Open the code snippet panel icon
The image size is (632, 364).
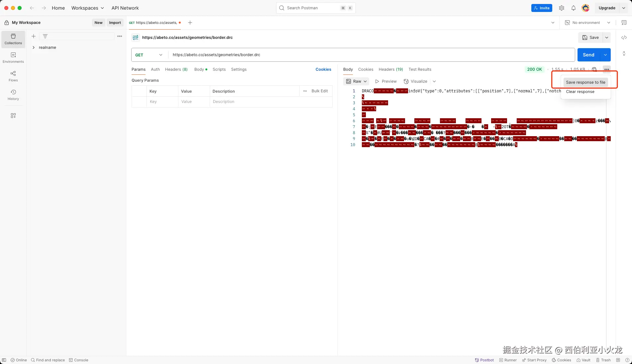point(624,38)
